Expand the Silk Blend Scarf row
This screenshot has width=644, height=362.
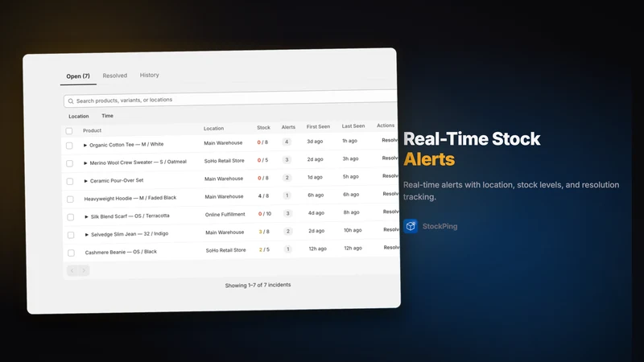86,216
